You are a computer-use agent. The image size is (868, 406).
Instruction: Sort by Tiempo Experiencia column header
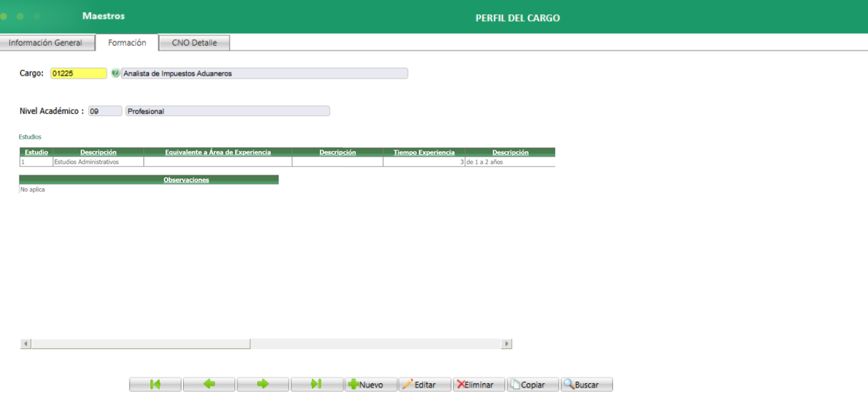424,152
